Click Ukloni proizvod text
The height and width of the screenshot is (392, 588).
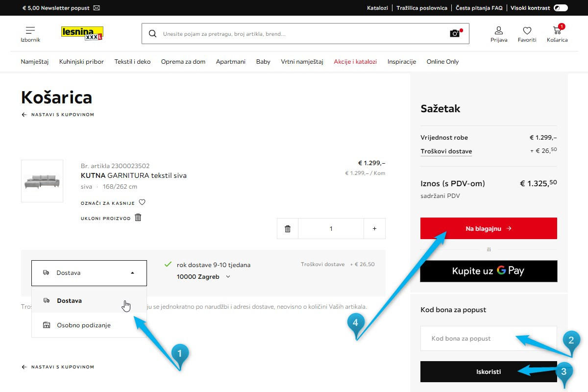(106, 219)
